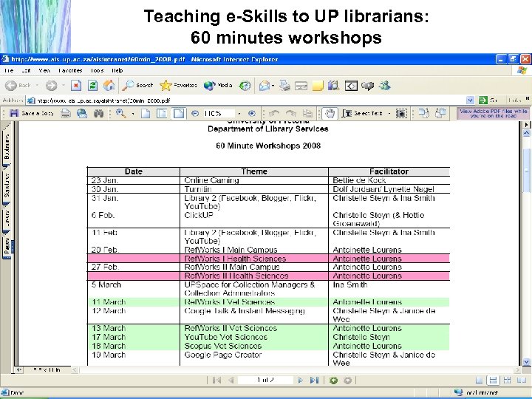Open the Mail icon dropdown arrow
The height and width of the screenshot is (399, 532).
(273, 86)
